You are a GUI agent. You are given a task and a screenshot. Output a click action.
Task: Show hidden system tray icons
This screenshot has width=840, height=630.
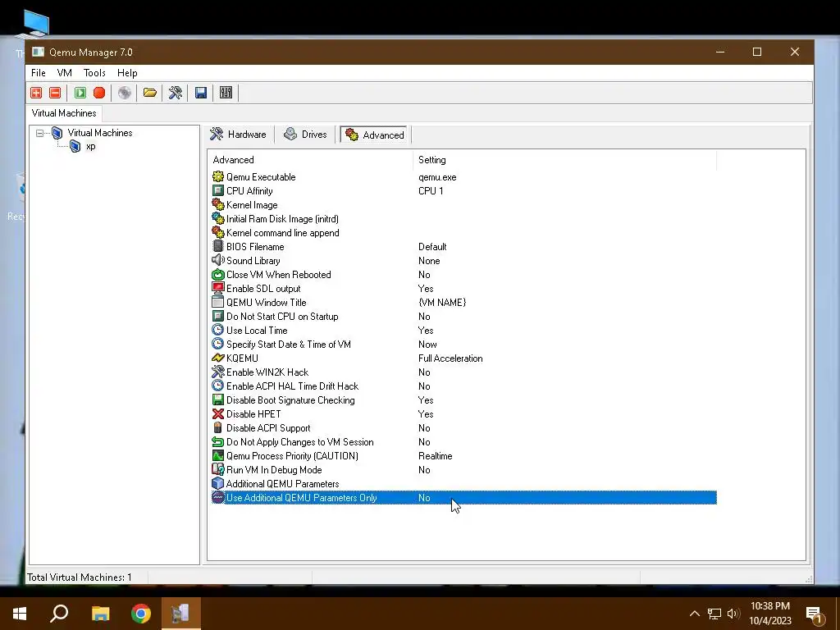[694, 614]
